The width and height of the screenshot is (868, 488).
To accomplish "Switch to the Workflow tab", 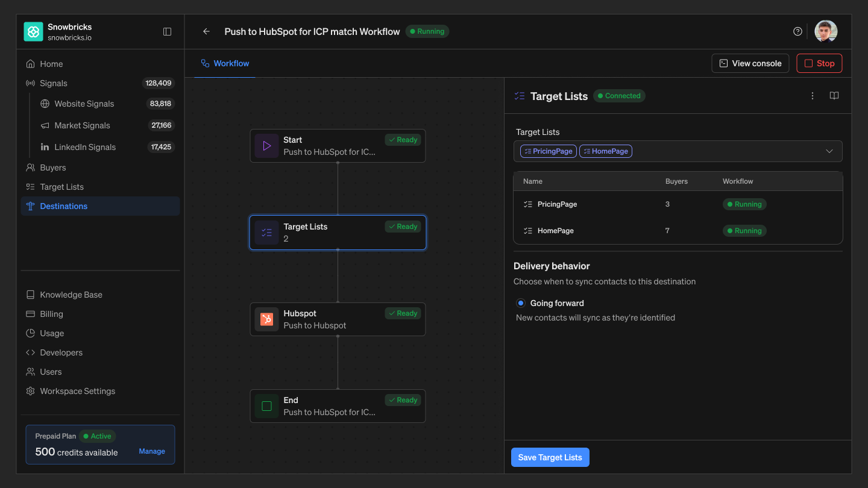I will tap(225, 63).
